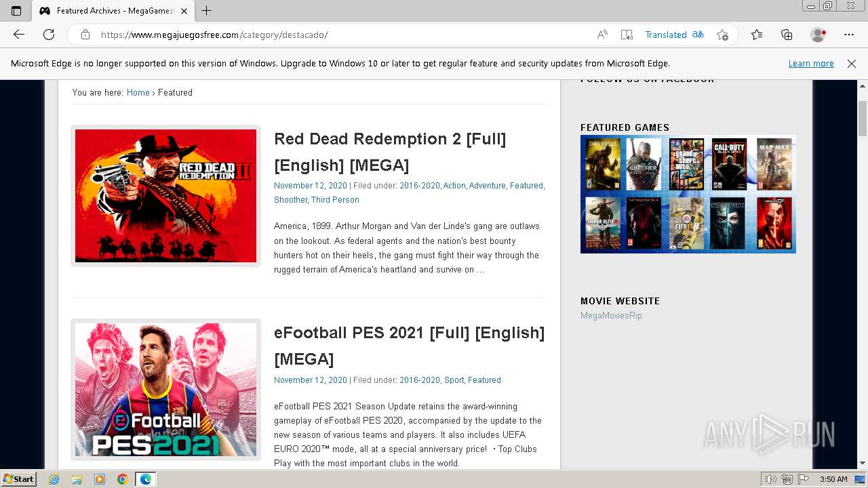The height and width of the screenshot is (488, 868).
Task: Enter Immersive Reader mode
Action: (627, 35)
